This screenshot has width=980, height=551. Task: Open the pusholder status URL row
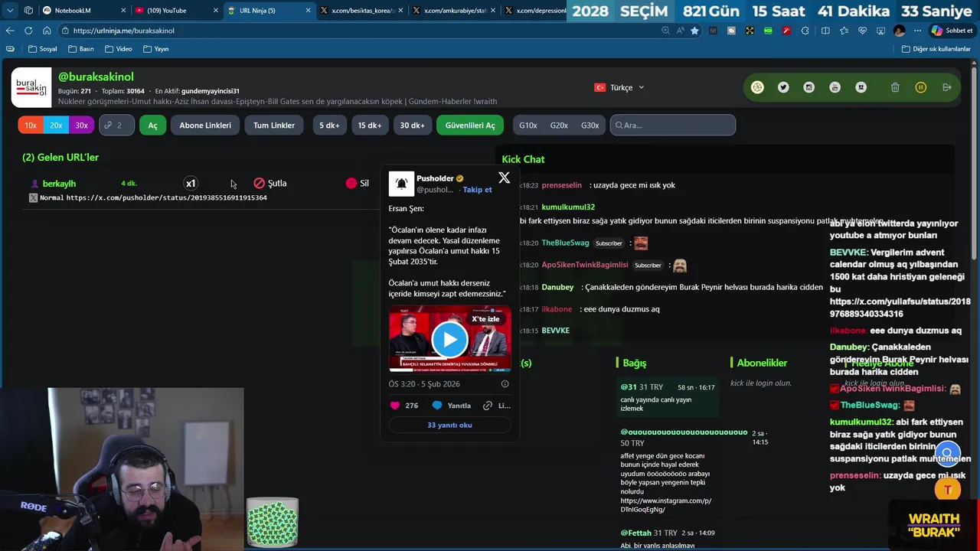[x=166, y=197]
